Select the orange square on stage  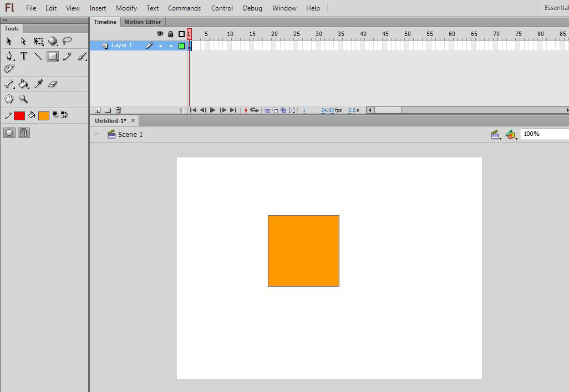click(303, 251)
